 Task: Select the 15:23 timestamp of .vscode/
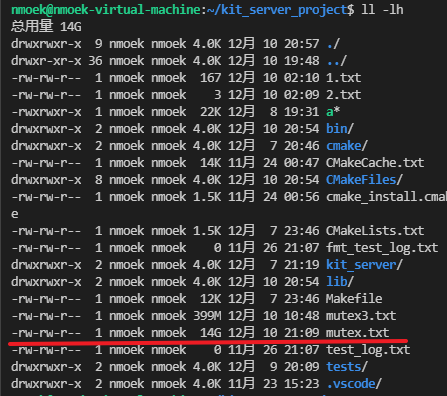(x=301, y=384)
